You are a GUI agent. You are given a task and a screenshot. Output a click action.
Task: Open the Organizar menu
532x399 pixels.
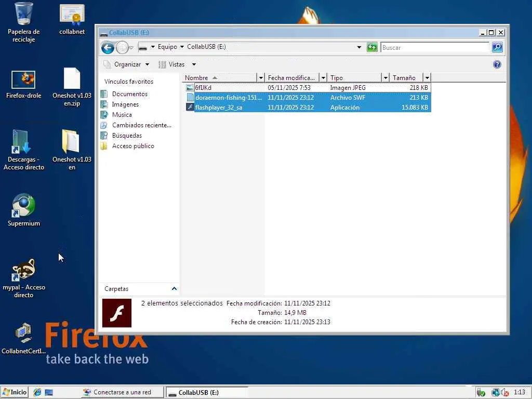point(126,64)
